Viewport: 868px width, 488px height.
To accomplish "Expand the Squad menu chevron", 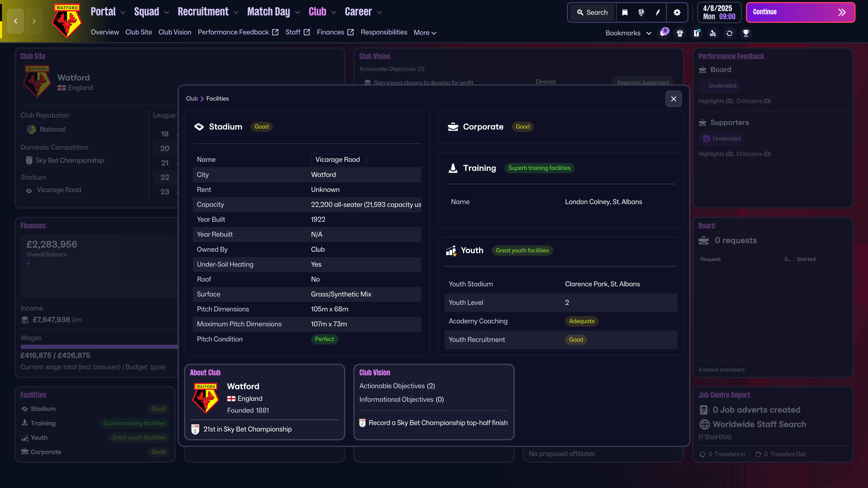I will pos(166,12).
